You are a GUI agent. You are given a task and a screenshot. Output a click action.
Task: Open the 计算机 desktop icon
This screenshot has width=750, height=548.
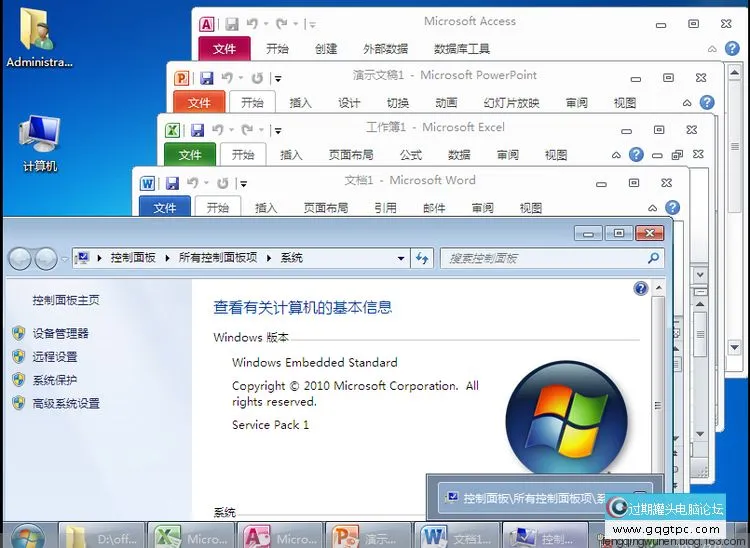coord(40,143)
